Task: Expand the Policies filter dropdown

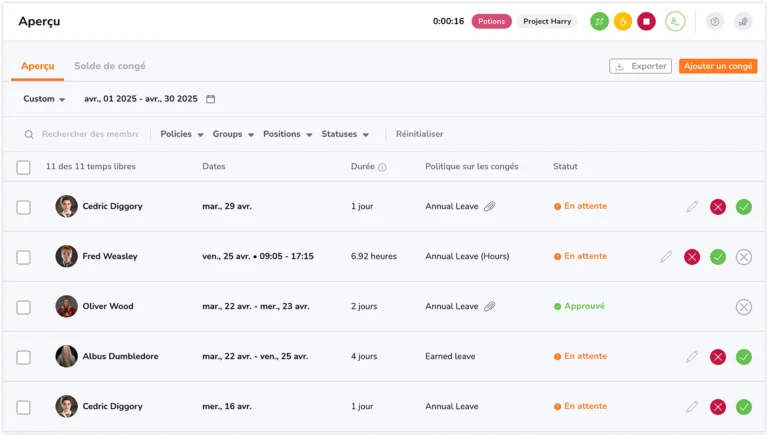Action: [182, 134]
